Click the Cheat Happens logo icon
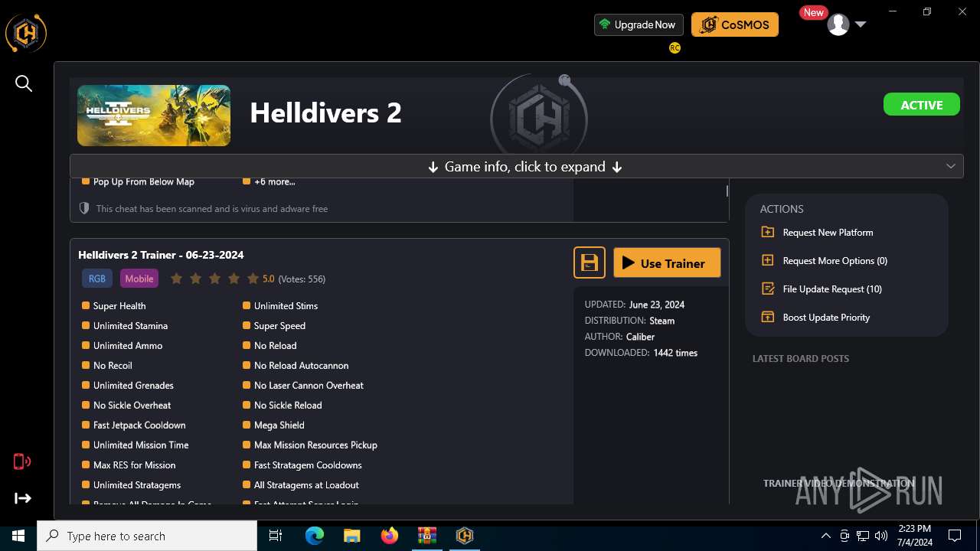980x551 pixels. pyautogui.click(x=26, y=33)
